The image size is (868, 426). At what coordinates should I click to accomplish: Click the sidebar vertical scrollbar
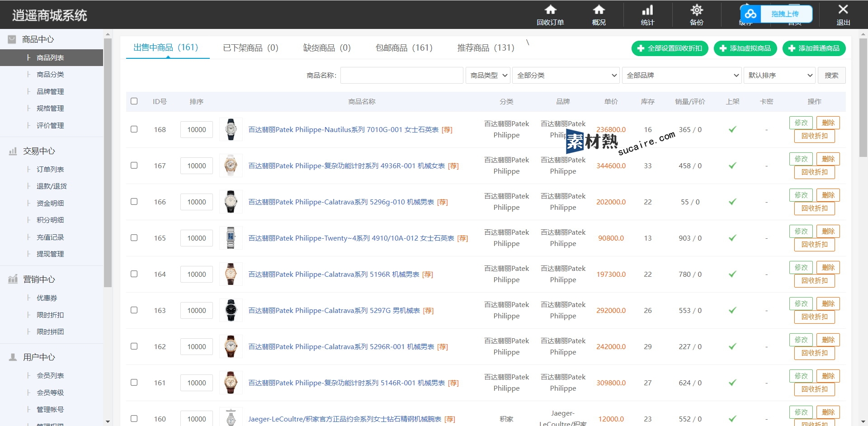coord(108,163)
